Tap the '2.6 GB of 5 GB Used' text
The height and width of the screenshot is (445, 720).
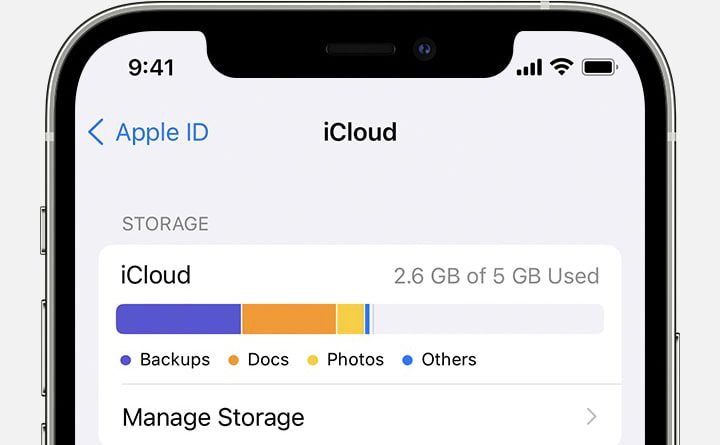pos(496,276)
